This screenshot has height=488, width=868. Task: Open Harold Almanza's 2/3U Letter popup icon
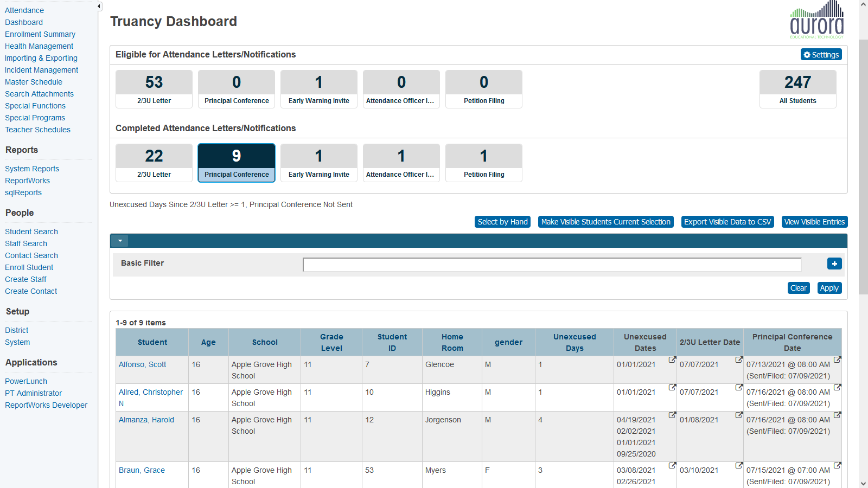click(x=738, y=415)
